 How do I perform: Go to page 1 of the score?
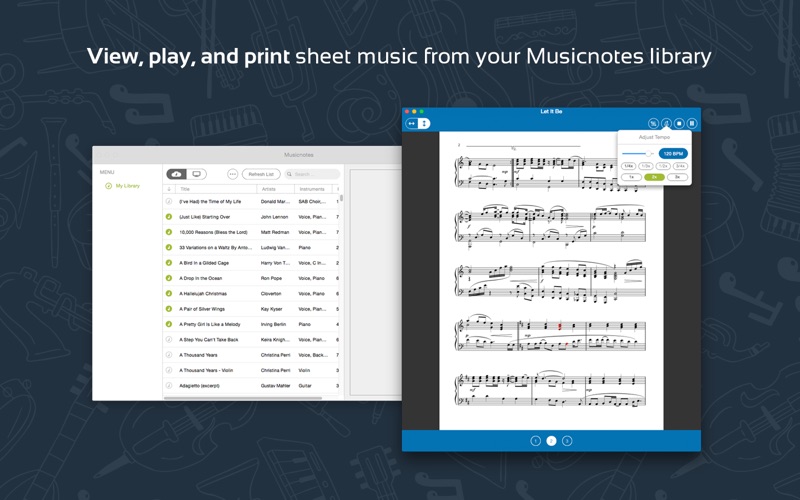click(x=535, y=441)
